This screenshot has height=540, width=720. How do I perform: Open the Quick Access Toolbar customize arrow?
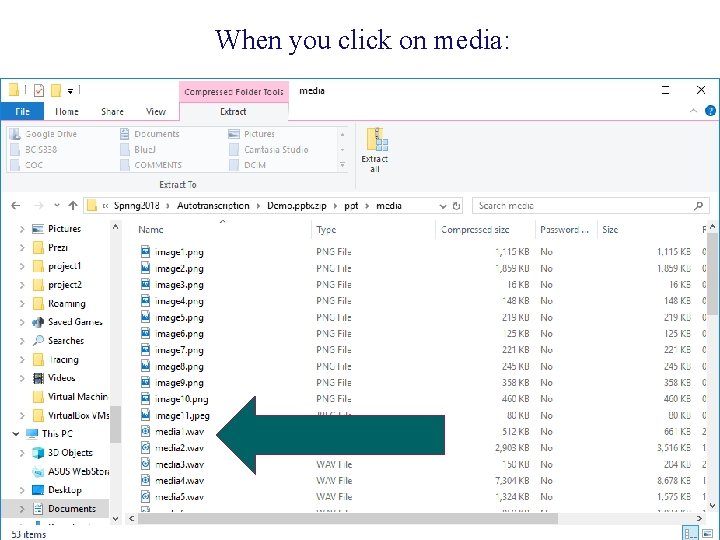pos(70,91)
